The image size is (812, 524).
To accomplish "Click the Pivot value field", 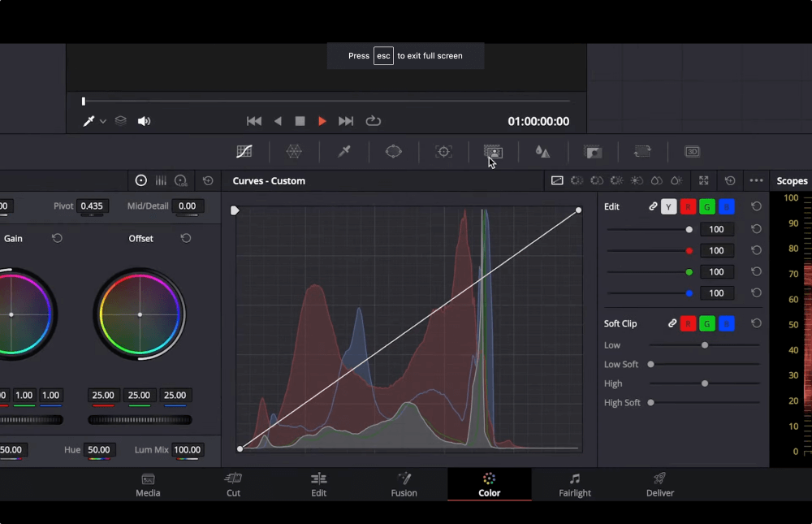I will pyautogui.click(x=92, y=206).
